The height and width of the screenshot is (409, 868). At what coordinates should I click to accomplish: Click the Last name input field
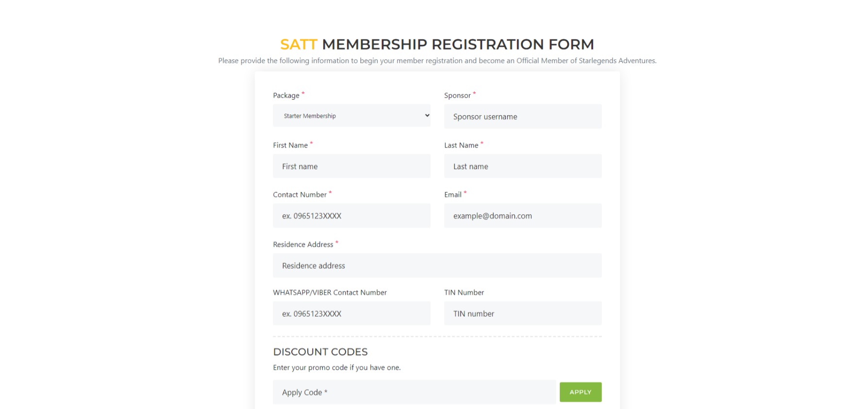[523, 166]
